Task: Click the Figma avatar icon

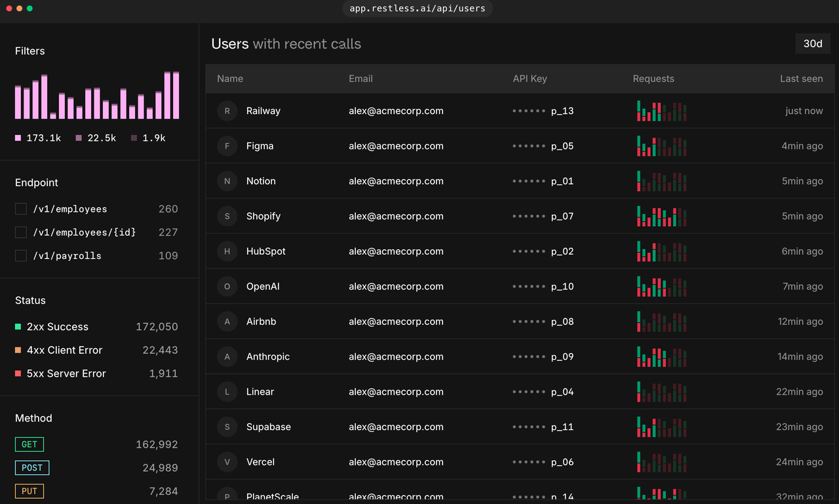Action: point(227,146)
